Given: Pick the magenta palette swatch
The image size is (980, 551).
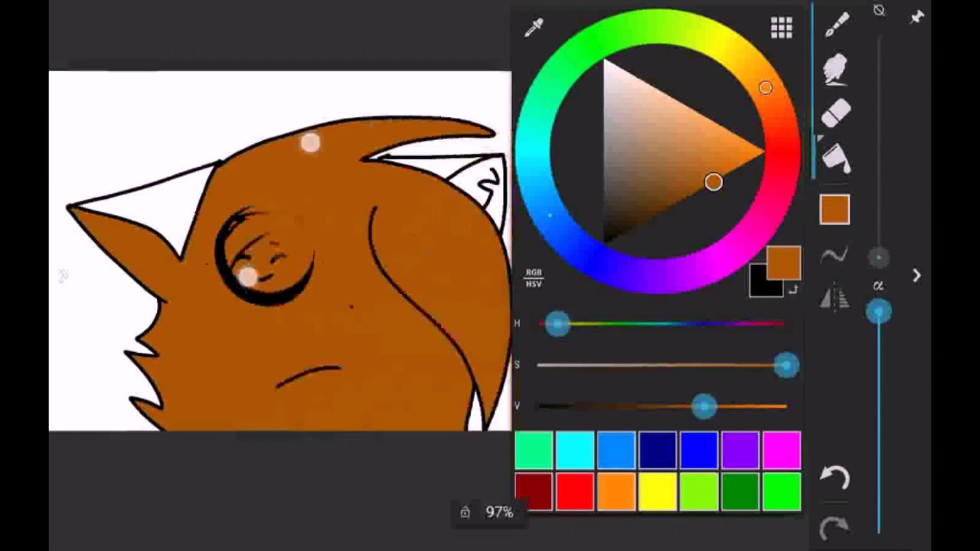Looking at the screenshot, I should tap(782, 450).
